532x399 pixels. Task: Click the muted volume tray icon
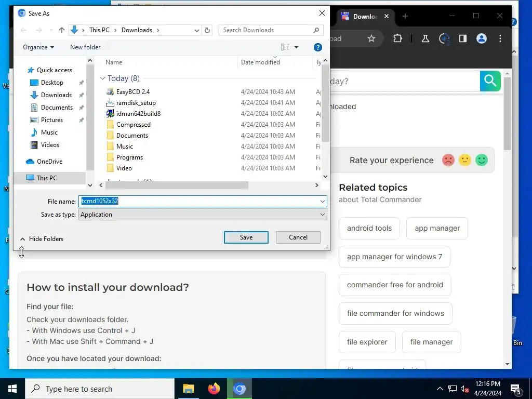click(x=464, y=389)
